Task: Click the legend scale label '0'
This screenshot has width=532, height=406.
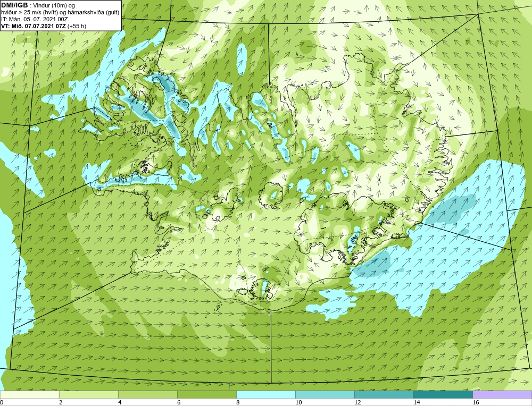Action: pos(2,402)
